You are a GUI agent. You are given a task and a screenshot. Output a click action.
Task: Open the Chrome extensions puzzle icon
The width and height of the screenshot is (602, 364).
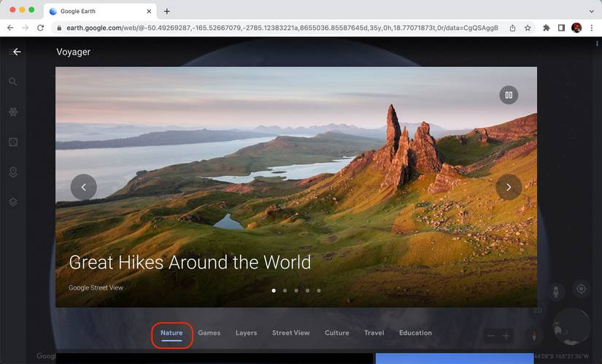(547, 28)
